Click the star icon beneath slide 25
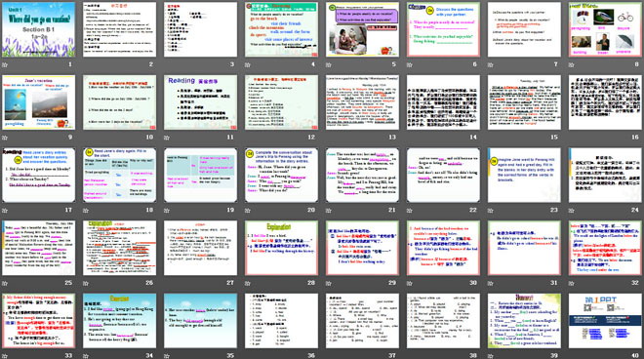The height and width of the screenshot is (359, 644). 5,283
